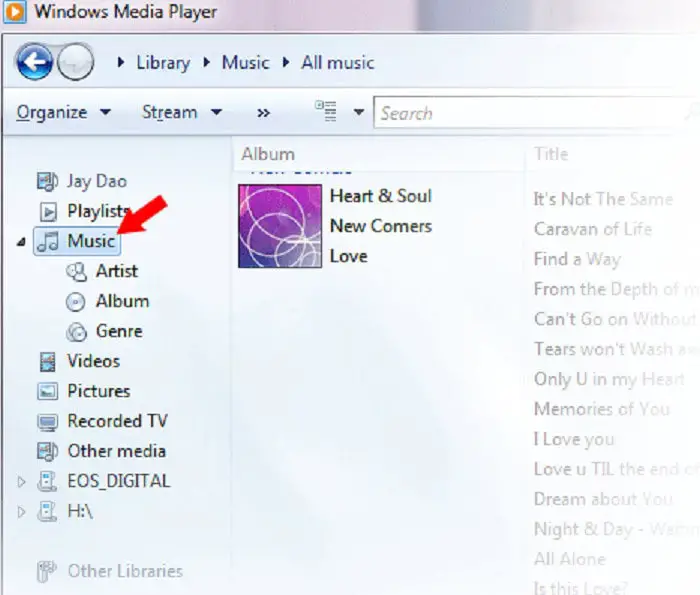
Task: Open Videos in the navigation pane
Action: pyautogui.click(x=93, y=361)
